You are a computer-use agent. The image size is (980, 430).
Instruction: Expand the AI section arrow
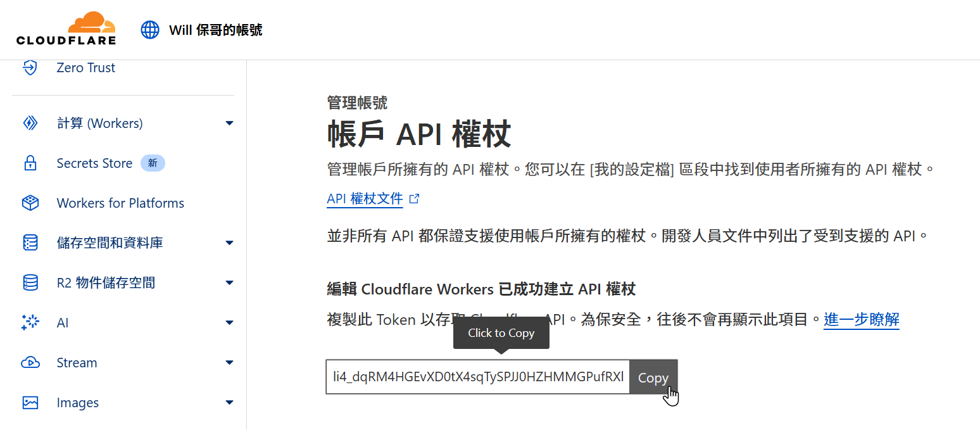click(x=230, y=323)
